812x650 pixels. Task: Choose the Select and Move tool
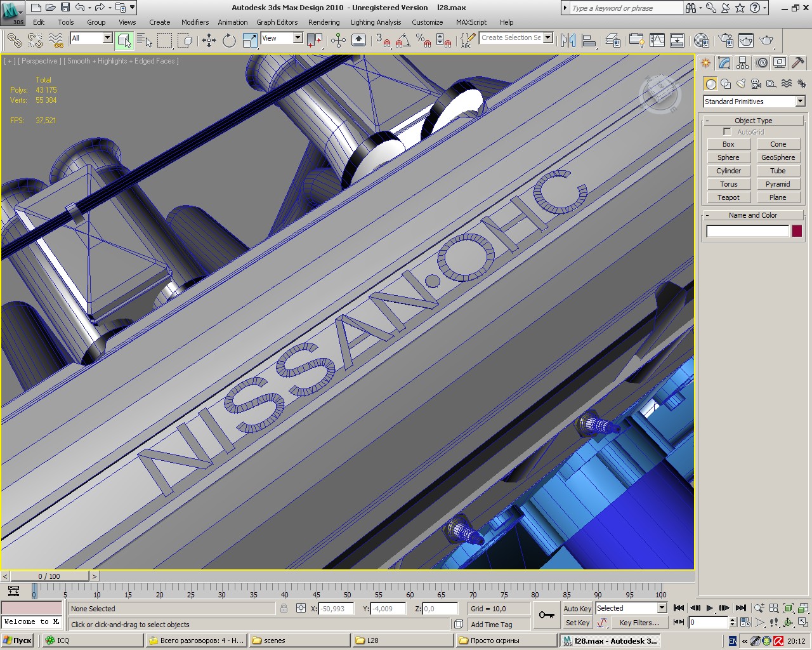(209, 41)
